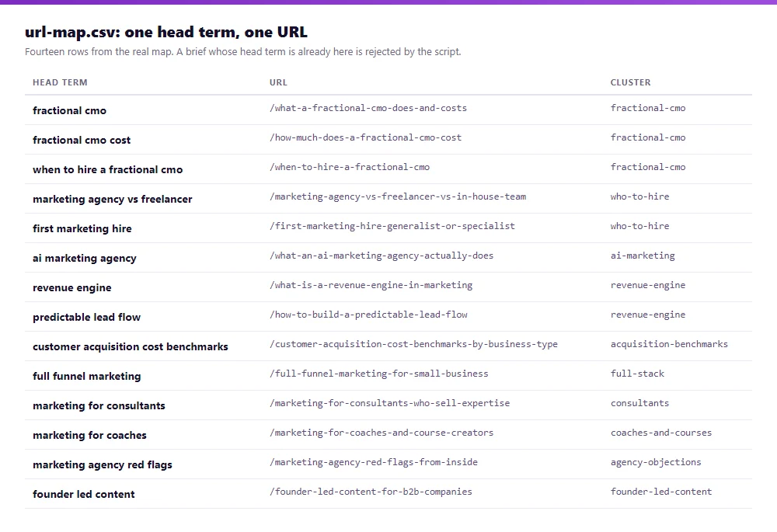The width and height of the screenshot is (777, 532).
Task: Select cluster 'revenue-engine' in 'predictable lead flow' row
Action: (x=648, y=315)
